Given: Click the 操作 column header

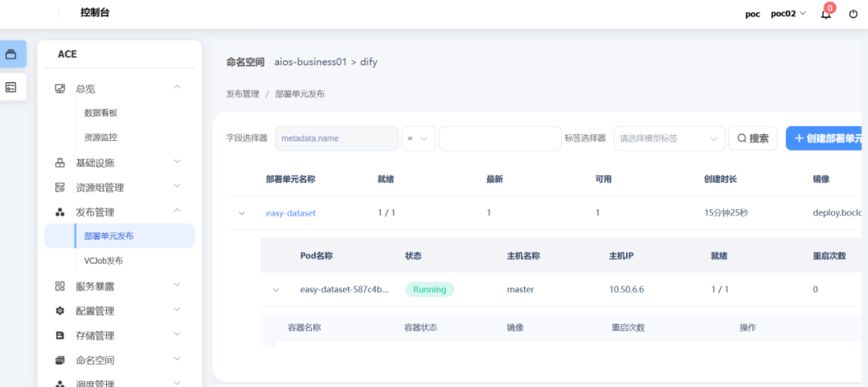Looking at the screenshot, I should pyautogui.click(x=748, y=327).
